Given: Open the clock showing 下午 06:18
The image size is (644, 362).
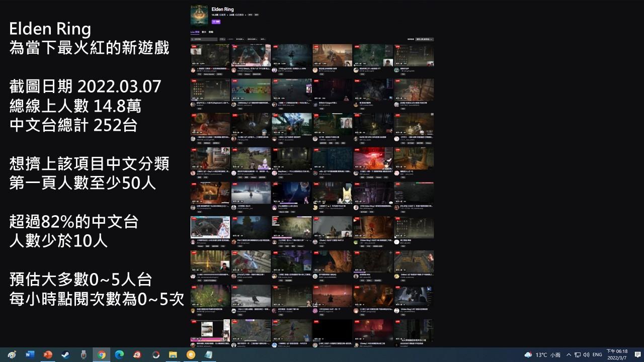Looking at the screenshot, I should pos(617,355).
